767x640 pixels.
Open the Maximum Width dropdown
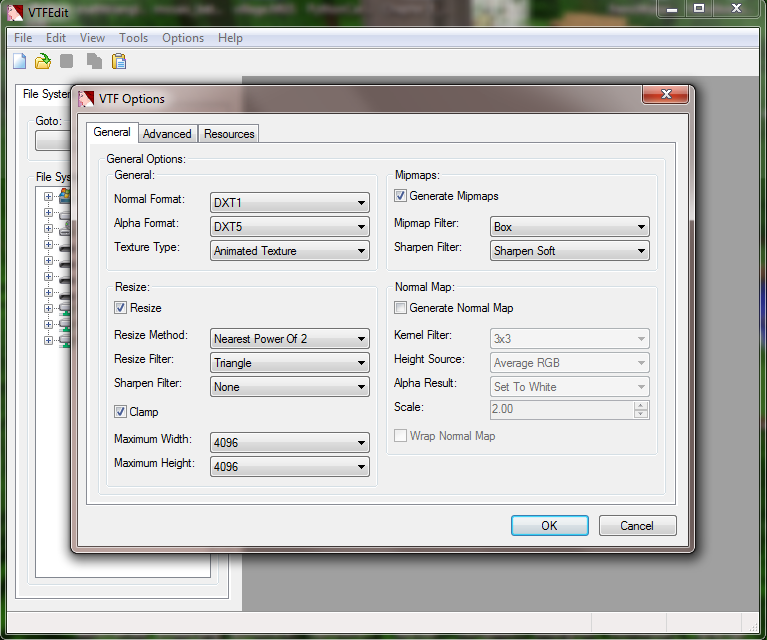click(x=290, y=442)
